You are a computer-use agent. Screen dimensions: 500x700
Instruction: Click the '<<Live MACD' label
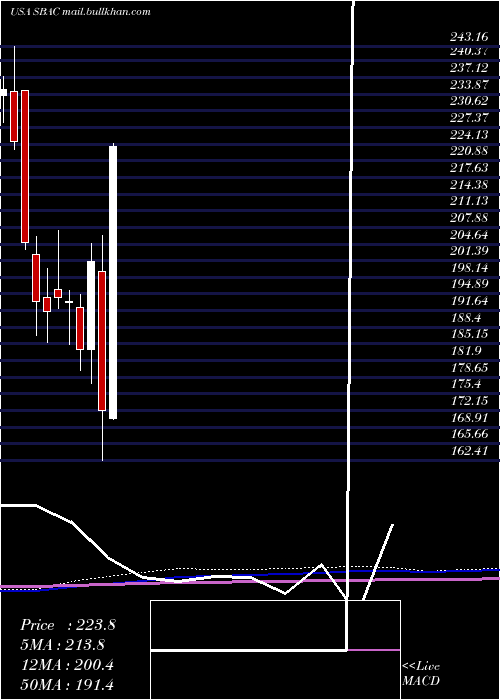[x=421, y=674]
